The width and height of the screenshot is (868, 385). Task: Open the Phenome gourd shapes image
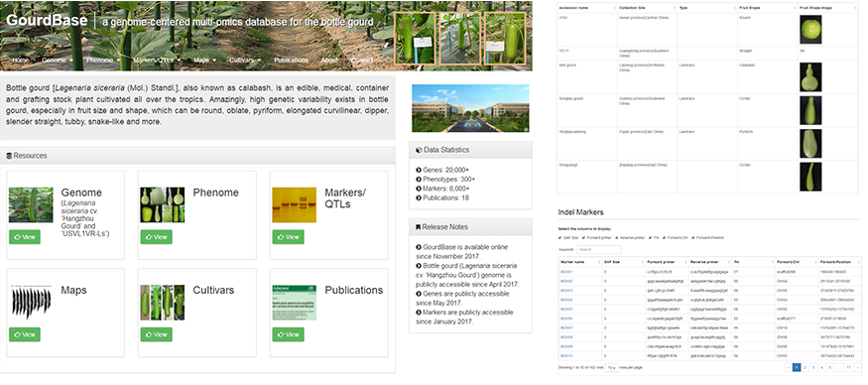[163, 205]
